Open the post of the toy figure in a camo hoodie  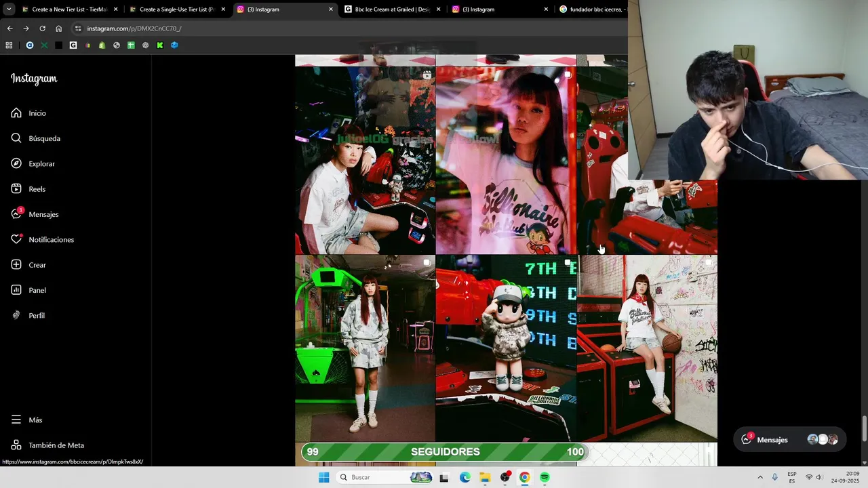[506, 348]
